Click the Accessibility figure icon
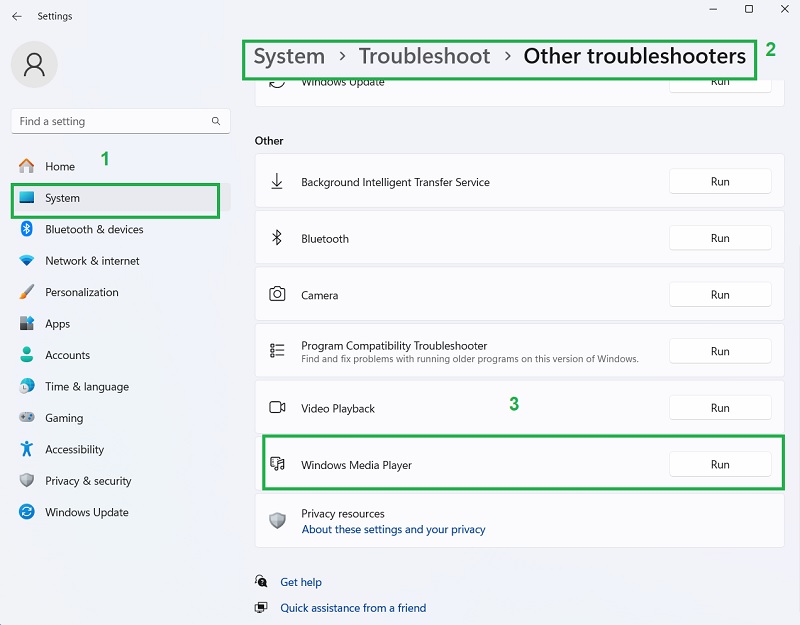 27,449
